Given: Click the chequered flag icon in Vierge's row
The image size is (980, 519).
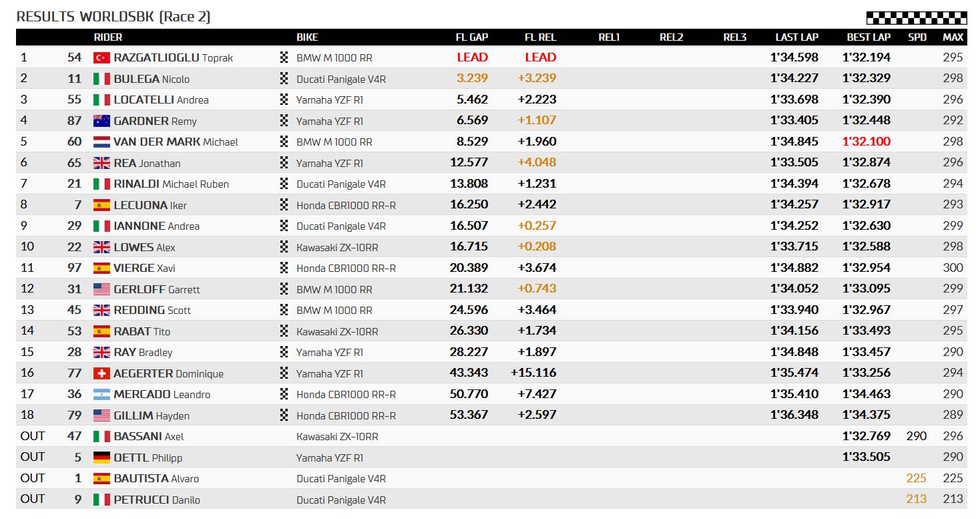Looking at the screenshot, I should (x=284, y=268).
